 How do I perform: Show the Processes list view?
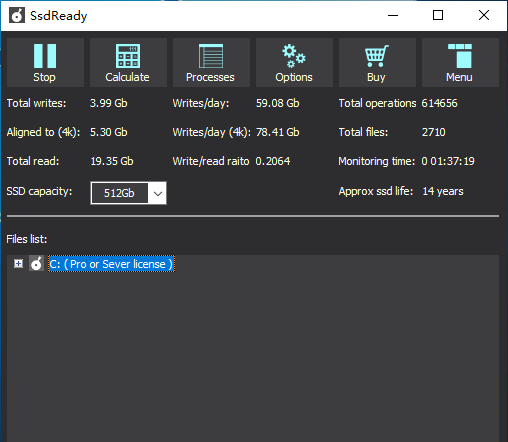[211, 62]
